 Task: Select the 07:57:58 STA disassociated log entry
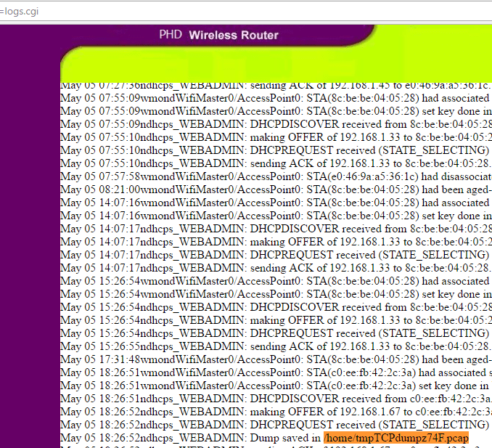tap(276, 176)
